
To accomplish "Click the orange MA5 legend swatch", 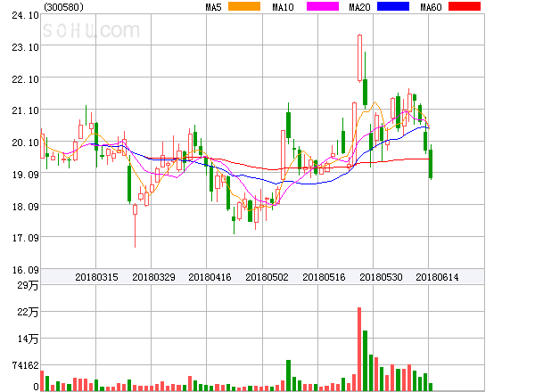I will coord(244,6).
